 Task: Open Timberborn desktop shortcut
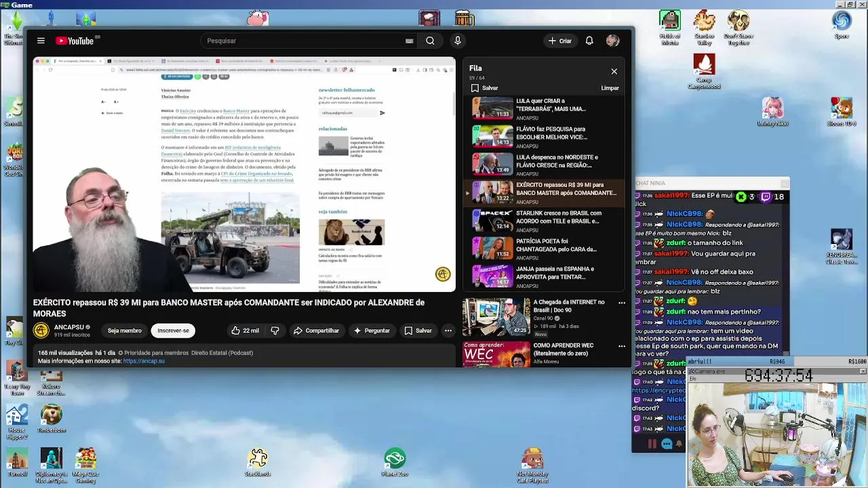(x=52, y=420)
